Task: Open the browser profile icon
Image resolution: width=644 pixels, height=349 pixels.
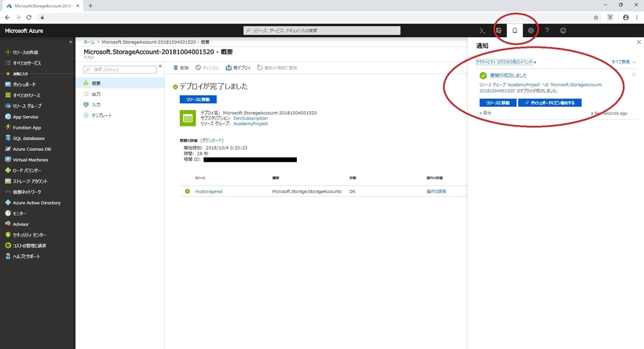Action: coord(626,17)
